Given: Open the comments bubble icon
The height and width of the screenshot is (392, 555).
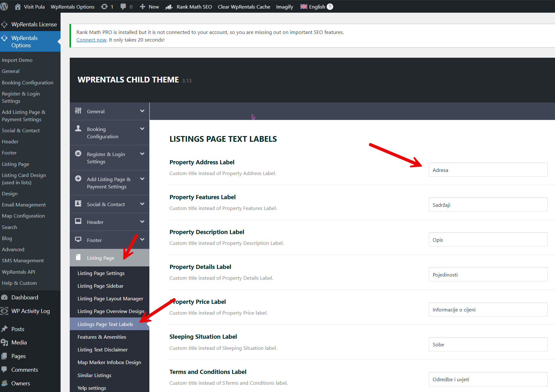Looking at the screenshot, I should pyautogui.click(x=123, y=7).
